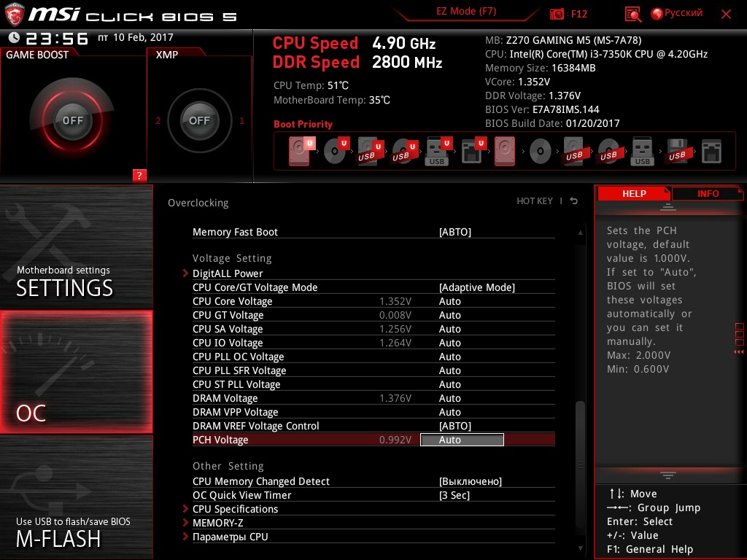
Task: Choose the UEFI USB key boot icon
Action: (x=438, y=151)
